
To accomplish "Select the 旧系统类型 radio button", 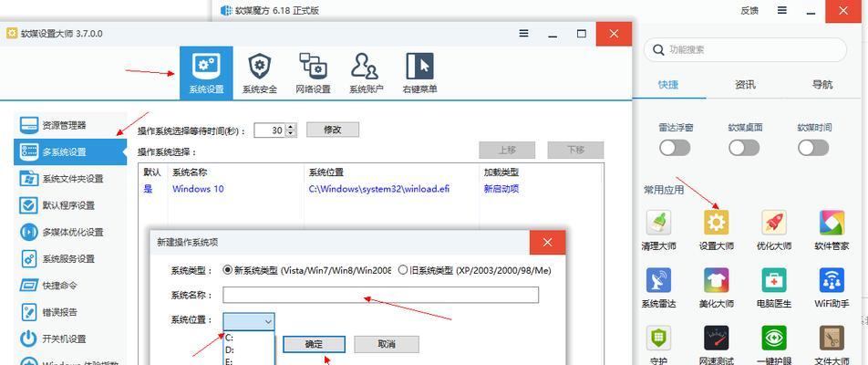I will [403, 270].
